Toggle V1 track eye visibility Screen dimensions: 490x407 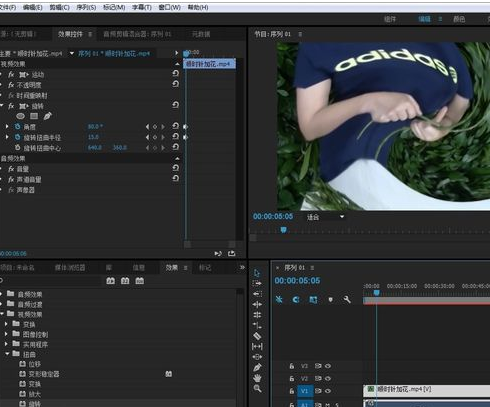click(x=328, y=391)
